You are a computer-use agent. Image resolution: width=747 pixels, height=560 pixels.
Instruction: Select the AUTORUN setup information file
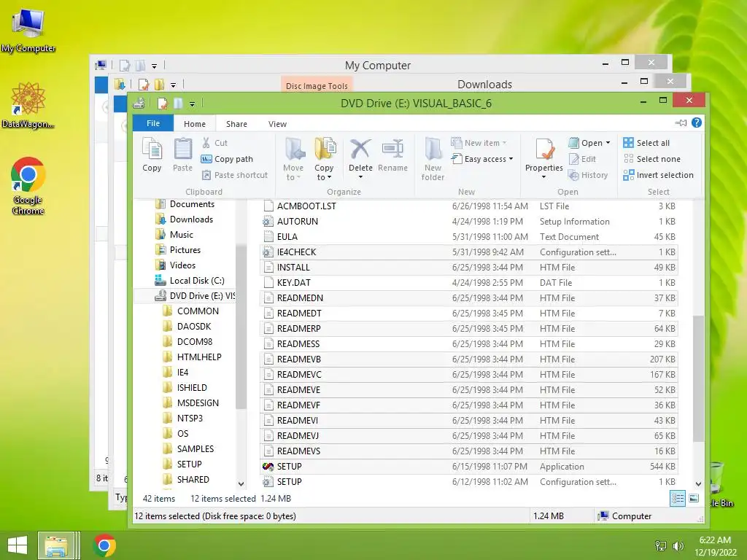[469, 222]
